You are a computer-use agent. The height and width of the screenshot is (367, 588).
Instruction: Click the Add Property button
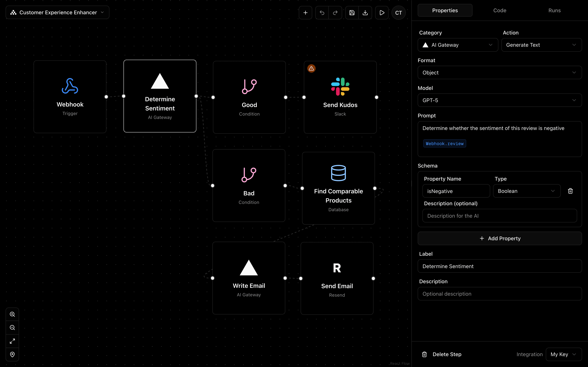click(x=500, y=238)
